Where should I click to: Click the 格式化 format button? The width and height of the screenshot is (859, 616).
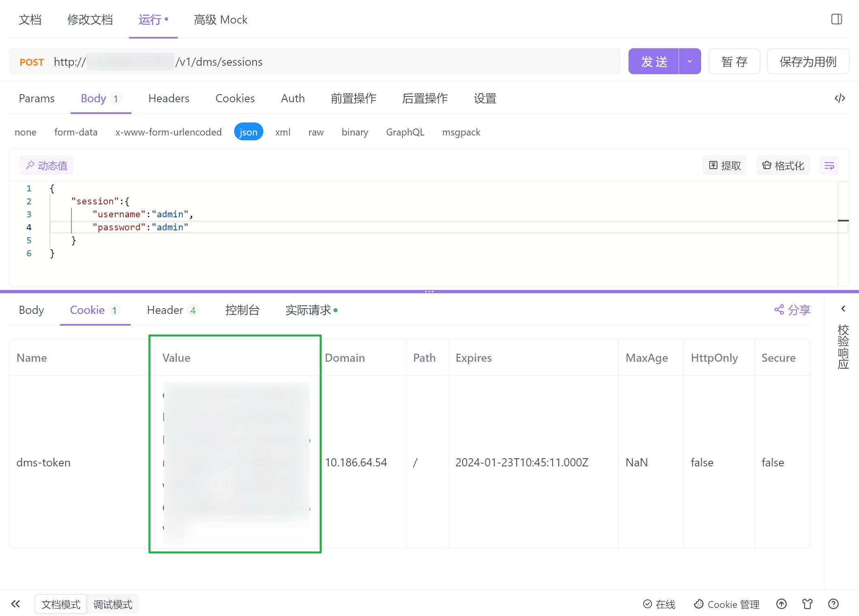(783, 165)
